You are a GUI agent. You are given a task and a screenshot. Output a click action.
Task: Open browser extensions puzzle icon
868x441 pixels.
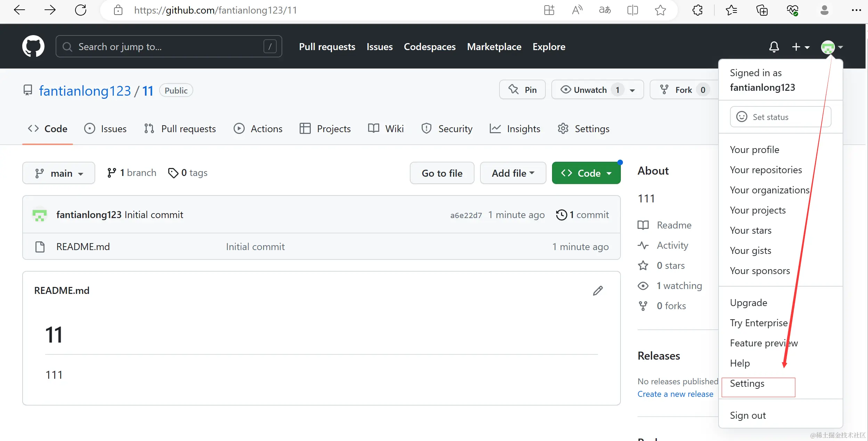pyautogui.click(x=697, y=10)
